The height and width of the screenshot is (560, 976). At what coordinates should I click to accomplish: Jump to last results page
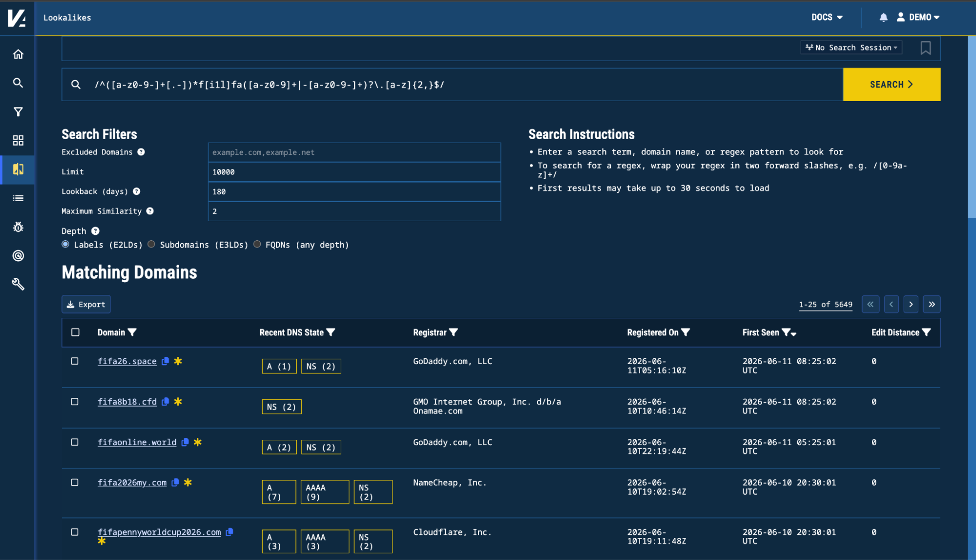pyautogui.click(x=932, y=304)
